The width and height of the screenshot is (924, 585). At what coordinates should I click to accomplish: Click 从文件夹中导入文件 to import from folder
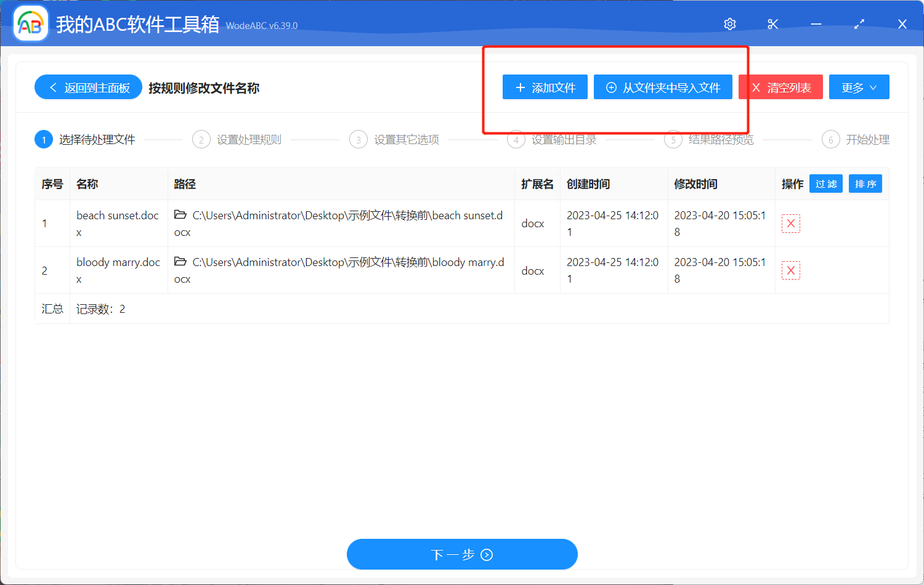pyautogui.click(x=663, y=87)
